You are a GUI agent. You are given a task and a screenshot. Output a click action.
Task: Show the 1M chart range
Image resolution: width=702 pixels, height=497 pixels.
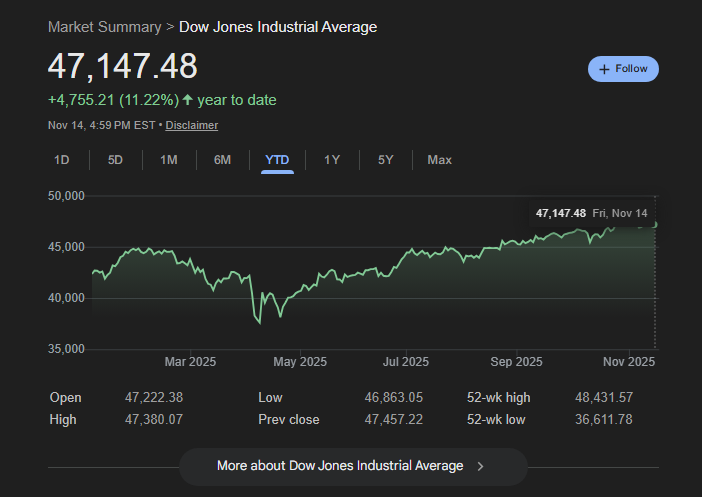[x=169, y=160]
